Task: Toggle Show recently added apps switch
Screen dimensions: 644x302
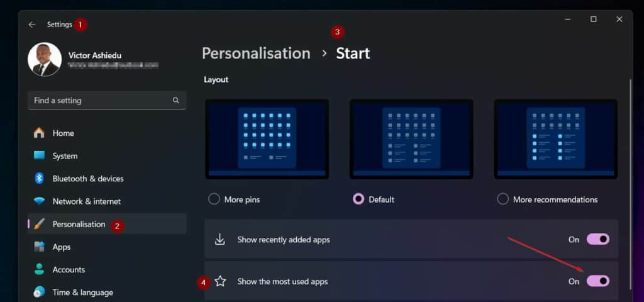Action: (597, 239)
